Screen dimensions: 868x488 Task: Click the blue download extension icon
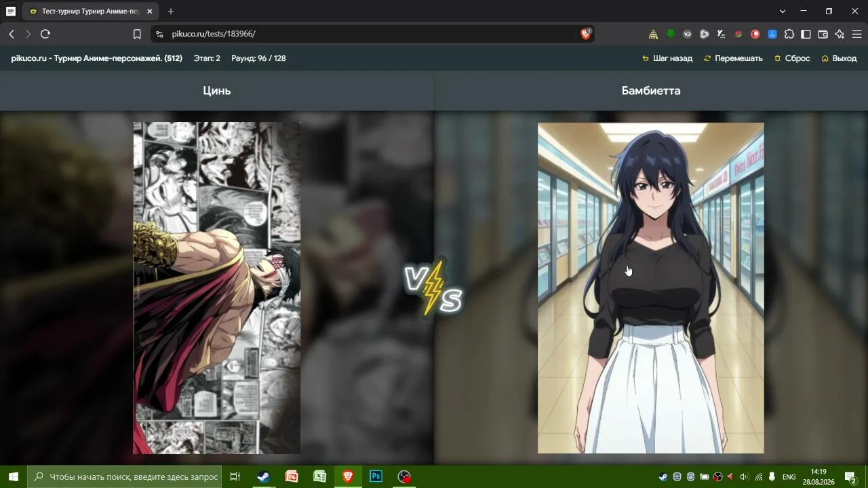coord(772,34)
